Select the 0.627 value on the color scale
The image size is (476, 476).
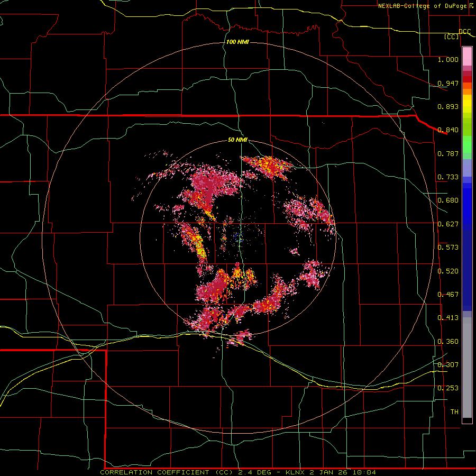click(x=448, y=224)
